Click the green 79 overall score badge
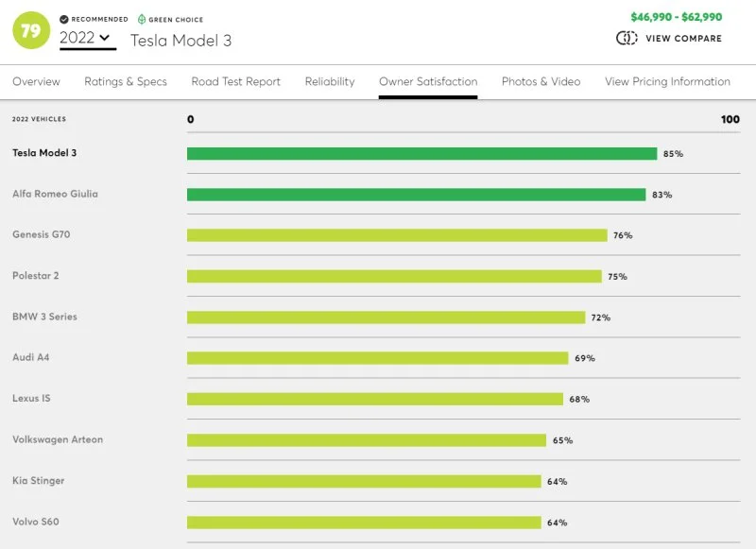This screenshot has height=549, width=756. (31, 30)
